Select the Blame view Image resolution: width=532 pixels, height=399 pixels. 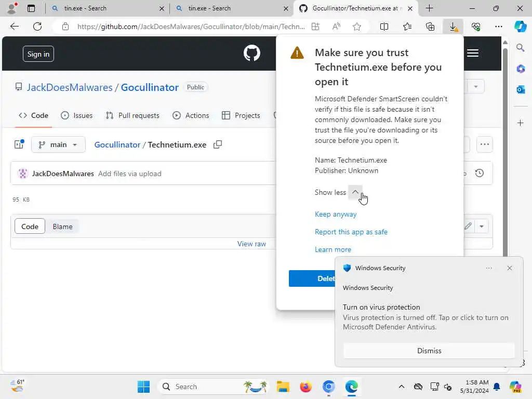click(x=62, y=227)
